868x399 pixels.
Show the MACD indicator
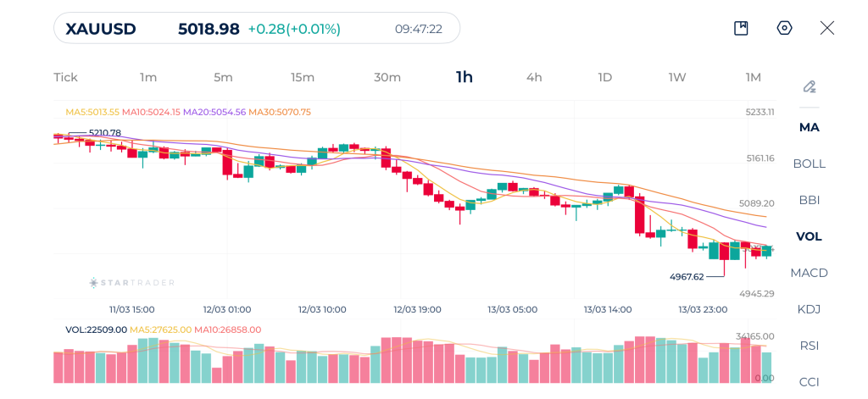[x=809, y=273]
